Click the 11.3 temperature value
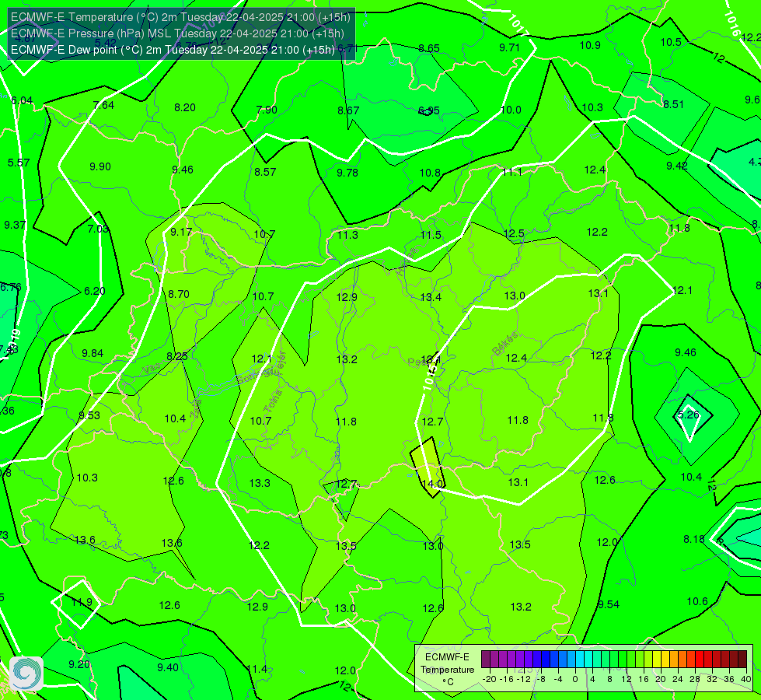Screen dimensions: 761x700 click(x=347, y=235)
